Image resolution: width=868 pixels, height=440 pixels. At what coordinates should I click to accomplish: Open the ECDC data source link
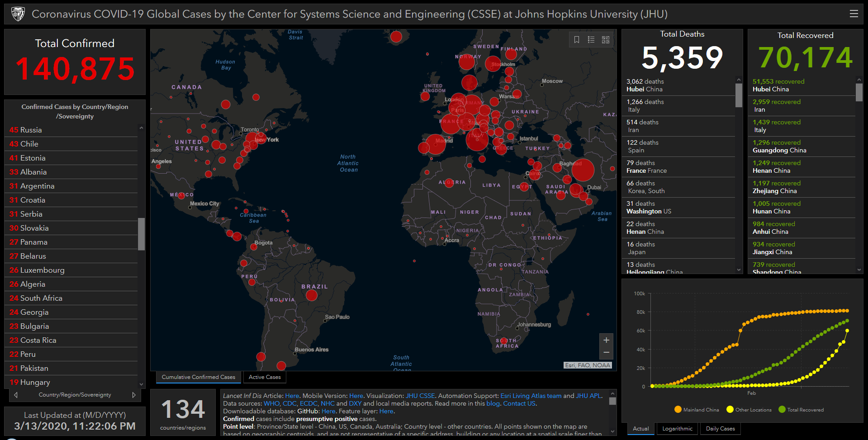click(x=308, y=403)
